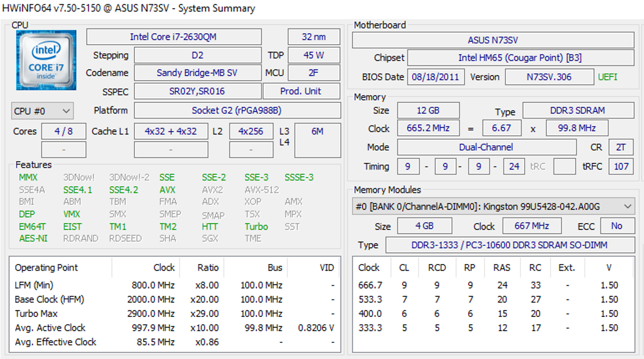Image resolution: width=644 pixels, height=359 pixels.
Task: Click the Ratio column header
Action: 208,268
